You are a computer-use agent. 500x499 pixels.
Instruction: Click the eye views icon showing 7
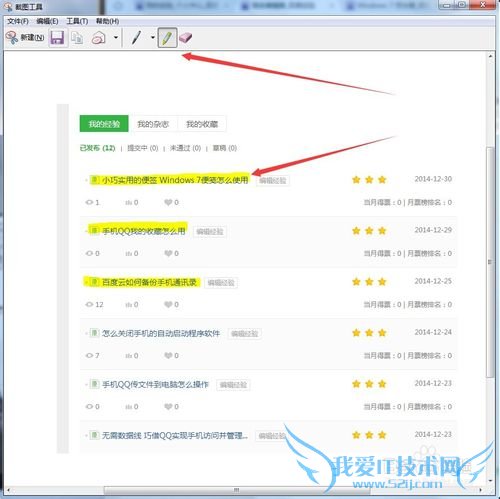[x=89, y=356]
